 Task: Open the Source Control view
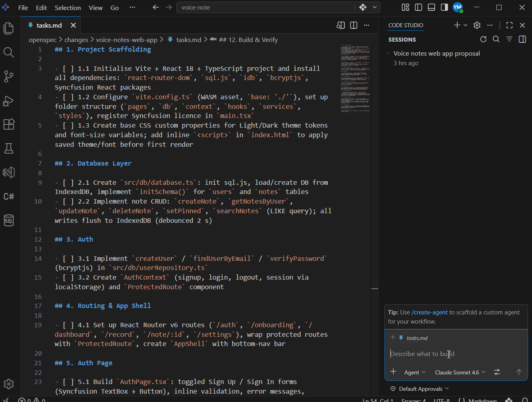pyautogui.click(x=9, y=76)
